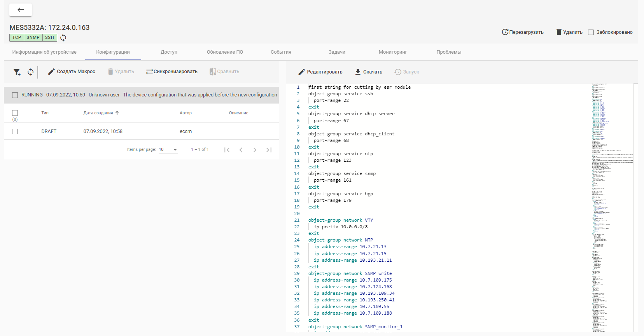Toggle the Заблокировано checkbox
This screenshot has height=336, width=644.
click(x=591, y=32)
